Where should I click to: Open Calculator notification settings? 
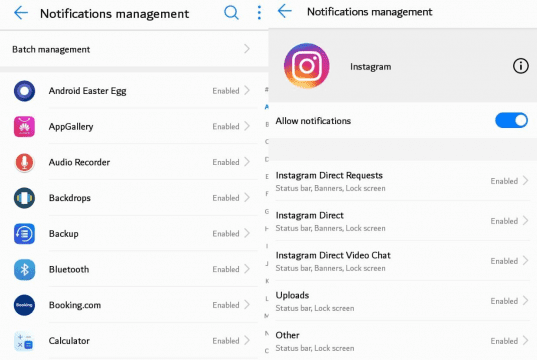pos(134,341)
